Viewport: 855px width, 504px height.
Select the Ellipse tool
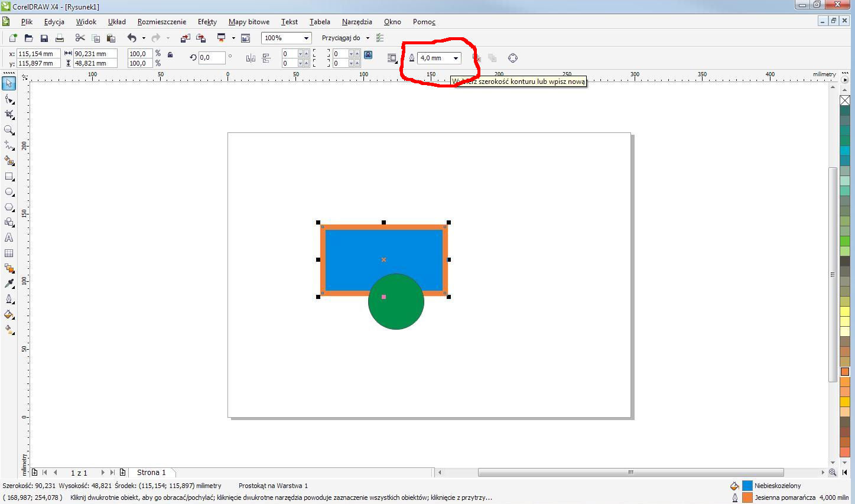pos(9,191)
